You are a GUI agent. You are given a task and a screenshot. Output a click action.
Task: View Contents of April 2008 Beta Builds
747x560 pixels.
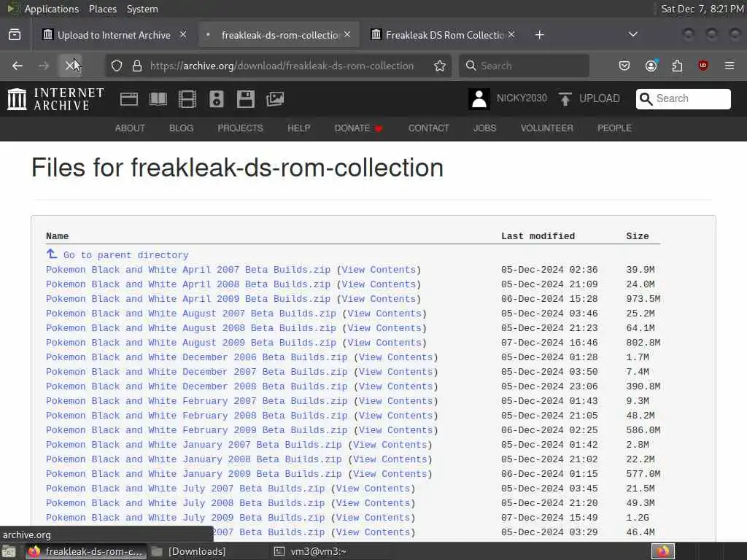pyautogui.click(x=379, y=284)
